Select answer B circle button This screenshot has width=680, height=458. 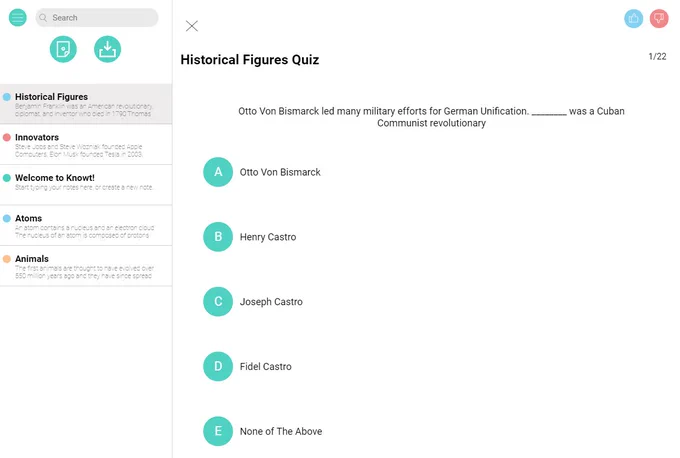[218, 237]
